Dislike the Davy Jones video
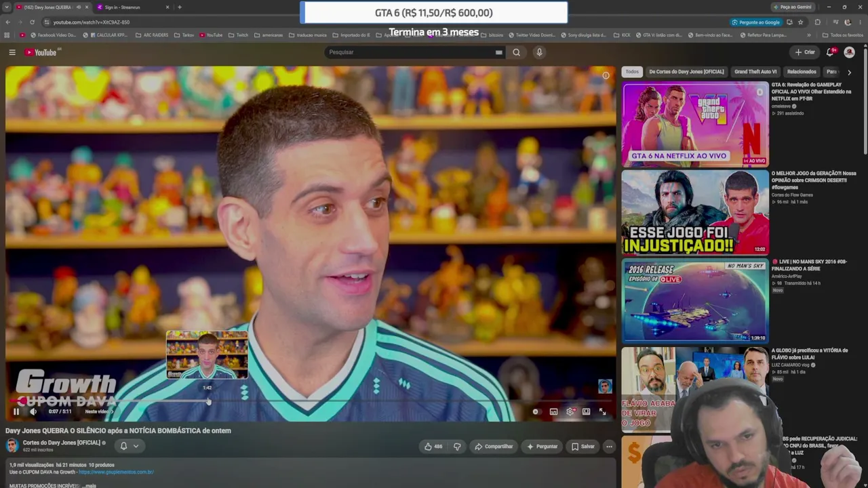Viewport: 868px width, 488px height. [x=457, y=446]
